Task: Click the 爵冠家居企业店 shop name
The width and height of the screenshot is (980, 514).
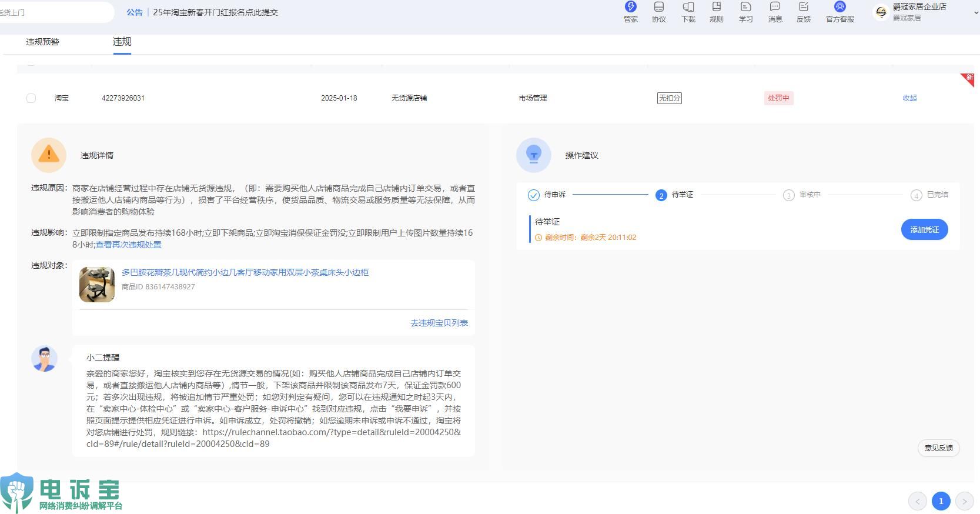Action: click(919, 6)
